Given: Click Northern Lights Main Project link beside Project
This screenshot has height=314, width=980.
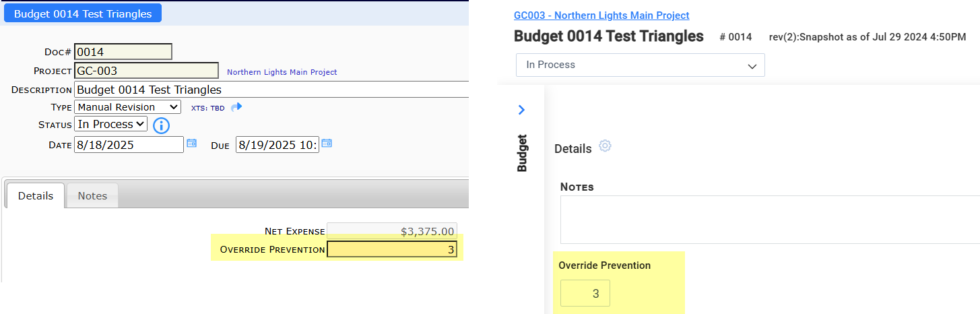Looking at the screenshot, I should (x=282, y=72).
